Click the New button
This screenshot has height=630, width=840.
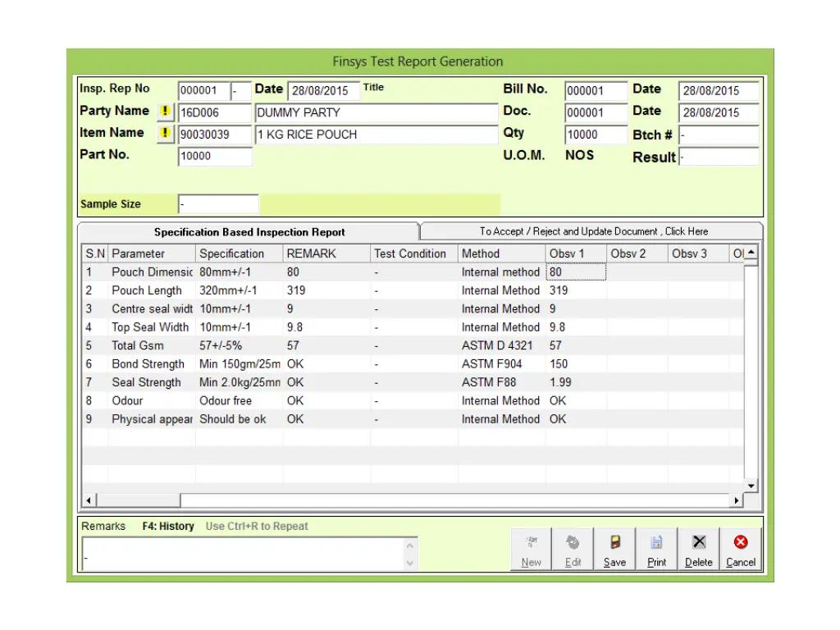point(531,549)
